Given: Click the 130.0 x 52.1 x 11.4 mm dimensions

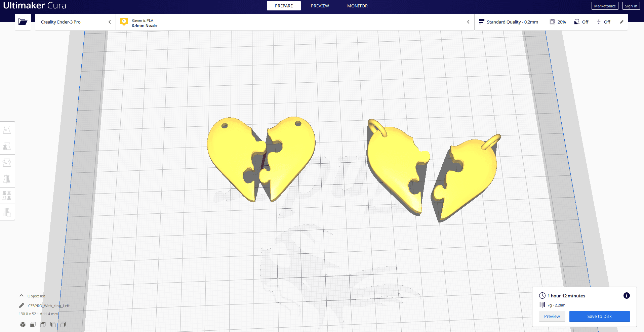Looking at the screenshot, I should (x=38, y=314).
